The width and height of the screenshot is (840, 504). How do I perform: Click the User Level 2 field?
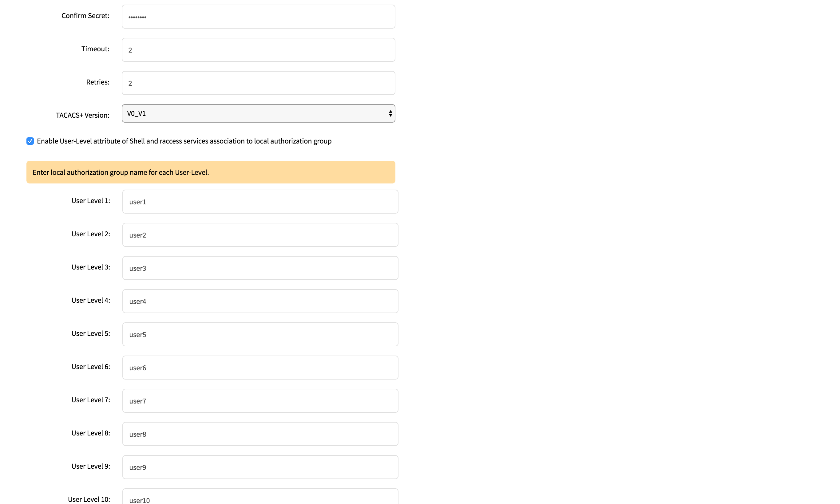click(260, 235)
